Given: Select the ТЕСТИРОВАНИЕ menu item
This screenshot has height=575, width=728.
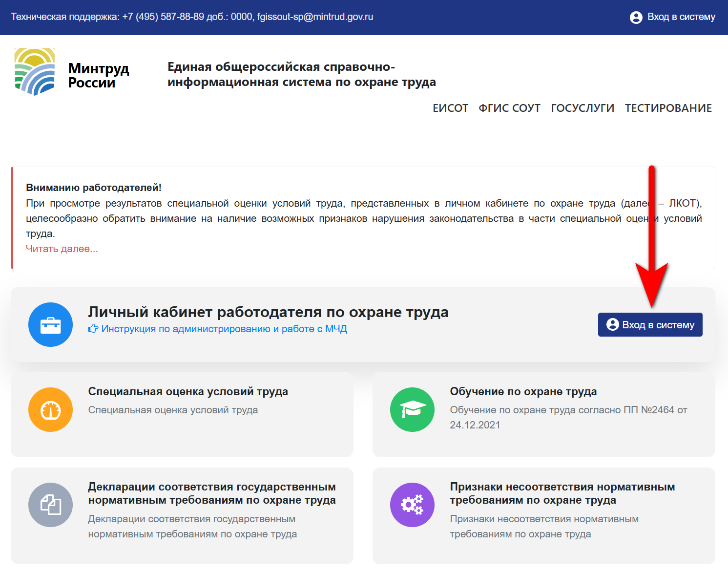Looking at the screenshot, I should click(668, 108).
